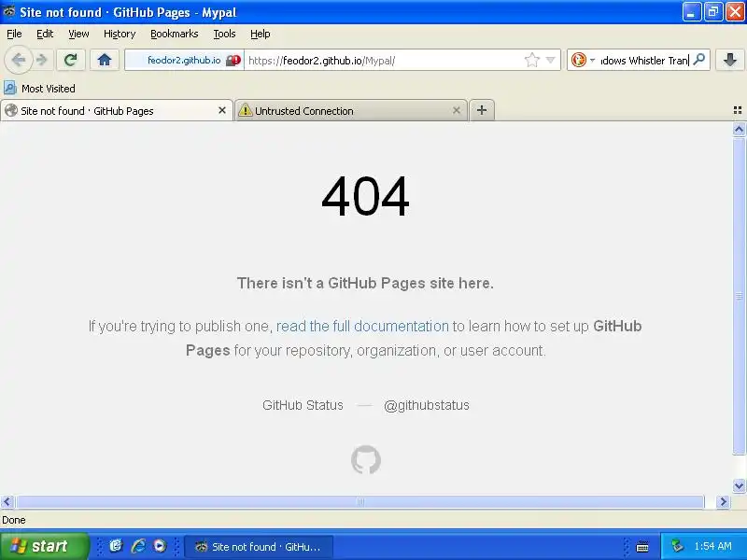Image resolution: width=747 pixels, height=560 pixels.
Task: Launch Windows Media Player from Quick Launch
Action: point(160,546)
